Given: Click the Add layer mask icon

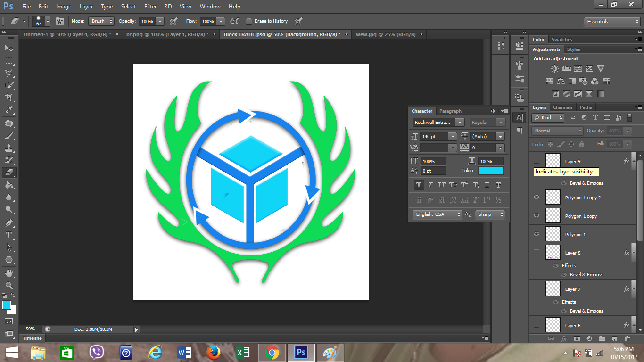Looking at the screenshot, I should click(x=577, y=338).
